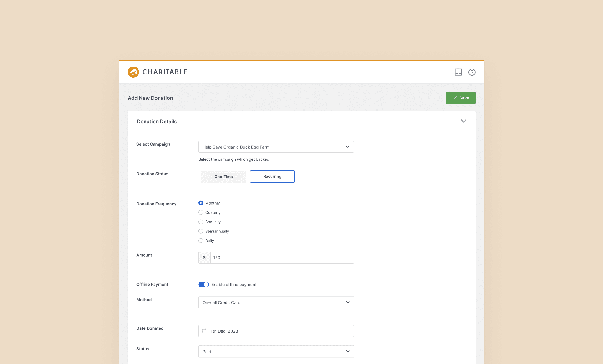Open the help question mark icon

tap(472, 72)
